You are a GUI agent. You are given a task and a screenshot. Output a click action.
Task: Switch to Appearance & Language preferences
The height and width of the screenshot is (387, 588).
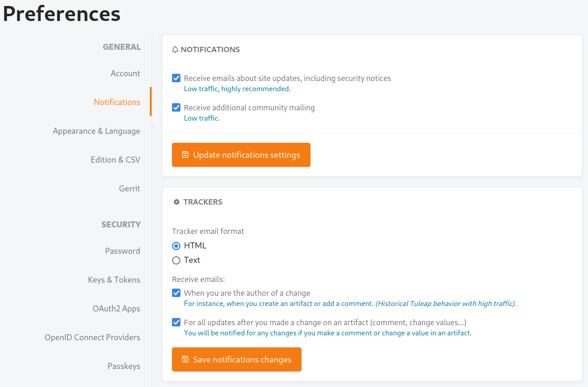(97, 131)
